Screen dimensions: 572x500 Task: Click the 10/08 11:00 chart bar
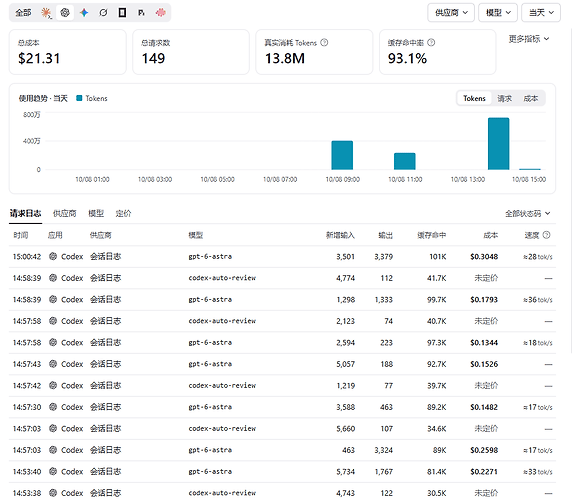point(405,161)
